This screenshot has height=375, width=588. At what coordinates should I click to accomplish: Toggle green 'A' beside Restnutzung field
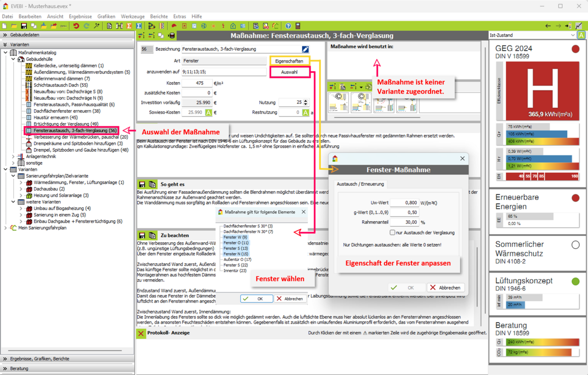tap(305, 113)
